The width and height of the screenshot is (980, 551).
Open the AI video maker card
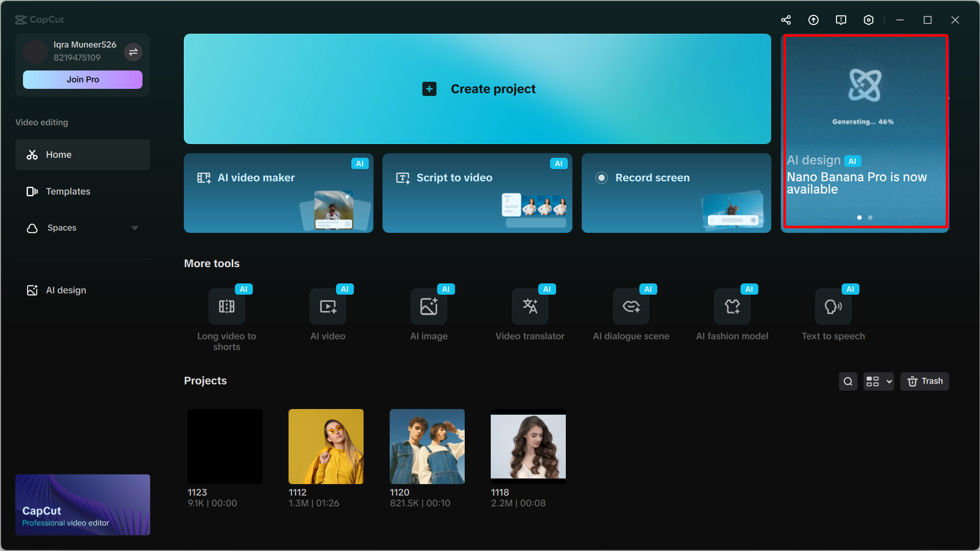point(279,193)
